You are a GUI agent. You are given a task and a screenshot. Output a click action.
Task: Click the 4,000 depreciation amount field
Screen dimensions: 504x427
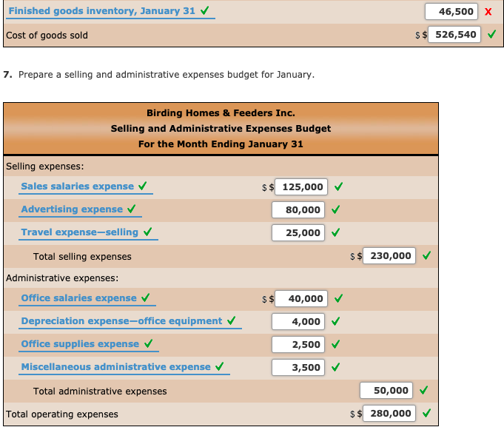[x=298, y=322]
